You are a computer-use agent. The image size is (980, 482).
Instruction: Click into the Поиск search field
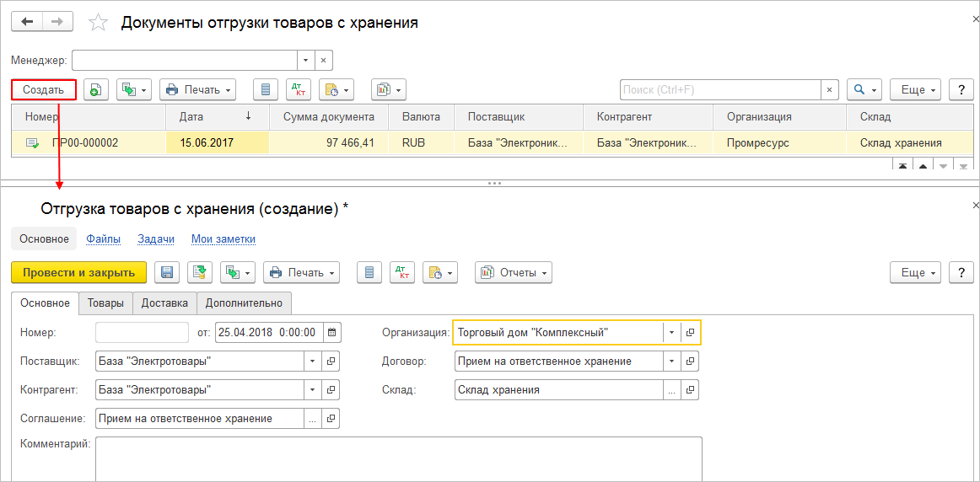pos(720,89)
